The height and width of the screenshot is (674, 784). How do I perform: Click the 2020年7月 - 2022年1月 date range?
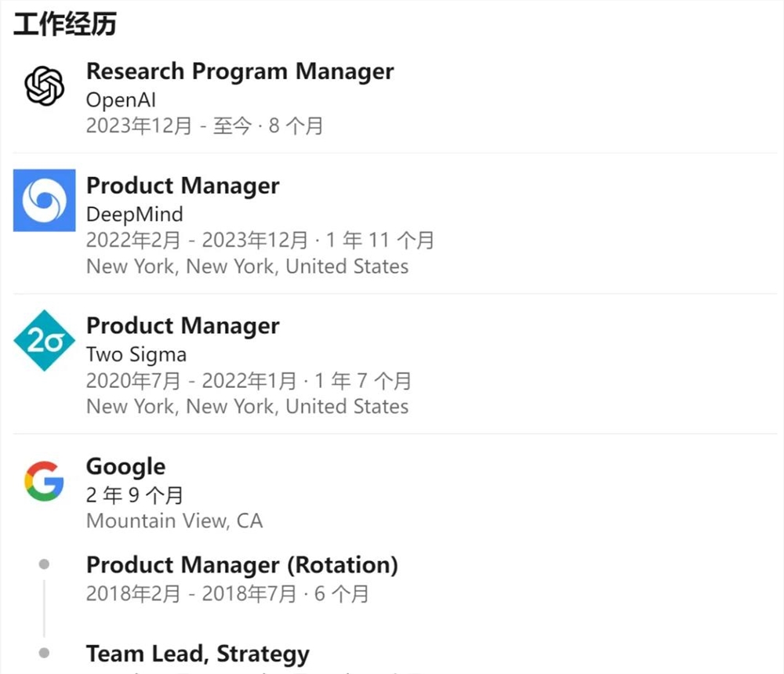coord(191,381)
